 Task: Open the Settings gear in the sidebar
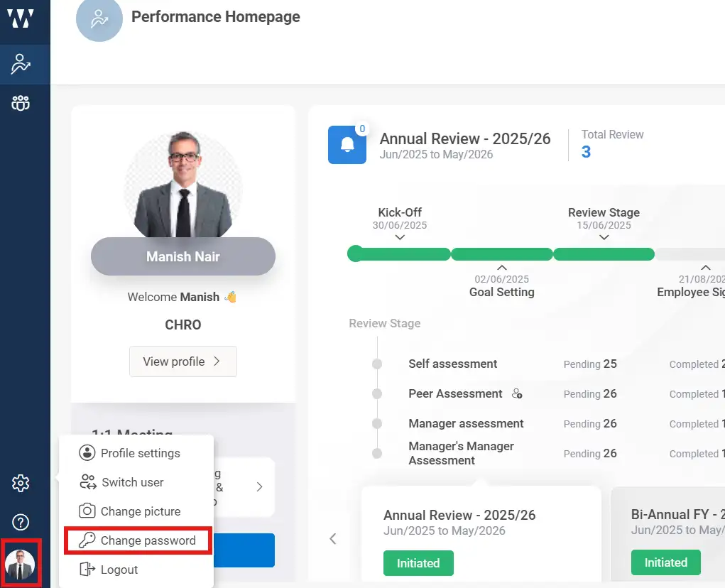(x=20, y=483)
